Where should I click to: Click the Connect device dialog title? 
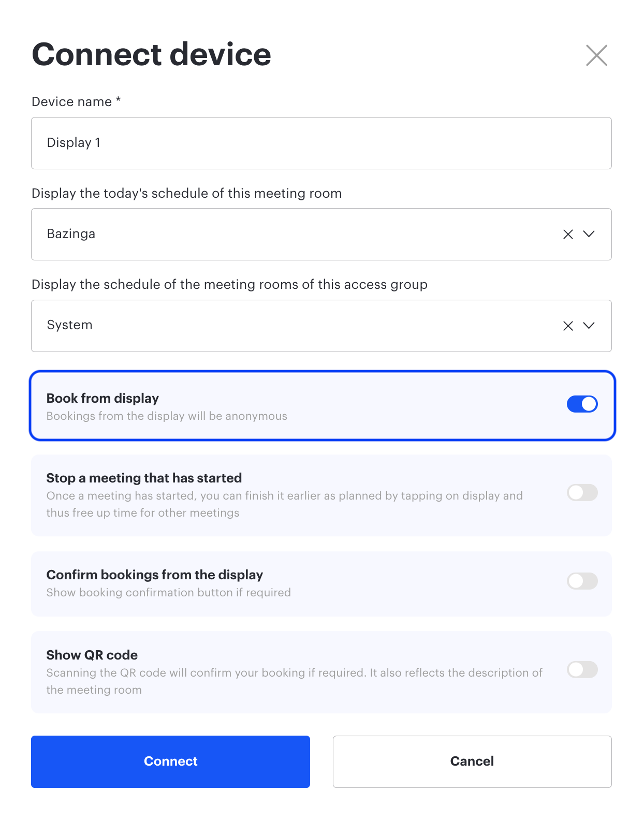click(151, 54)
